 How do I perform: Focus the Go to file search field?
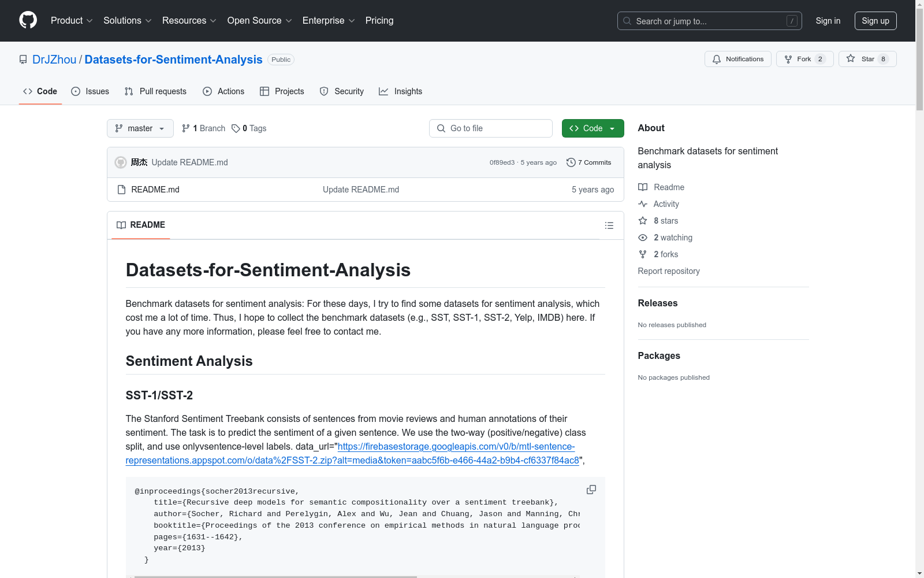(x=491, y=128)
